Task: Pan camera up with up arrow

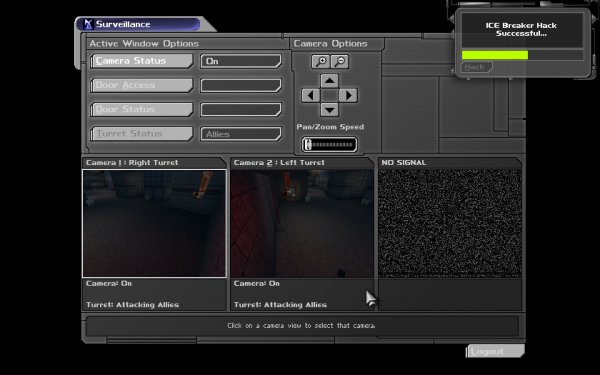Action: coord(329,81)
